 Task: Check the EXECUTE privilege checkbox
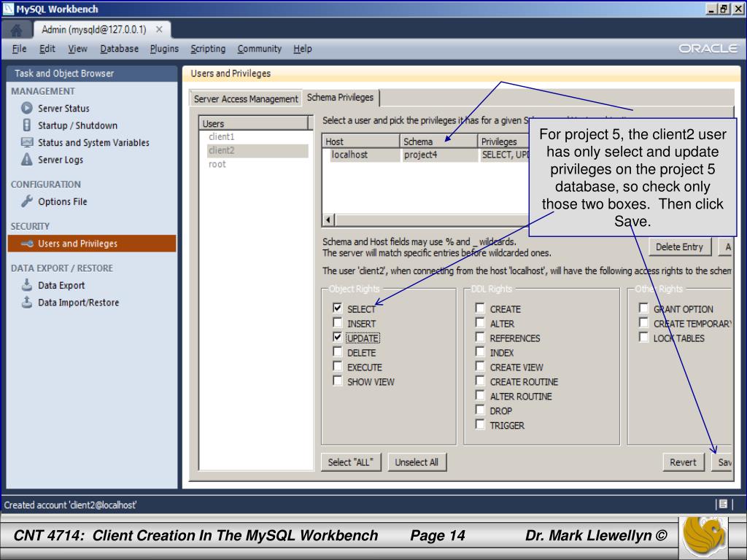click(x=337, y=366)
